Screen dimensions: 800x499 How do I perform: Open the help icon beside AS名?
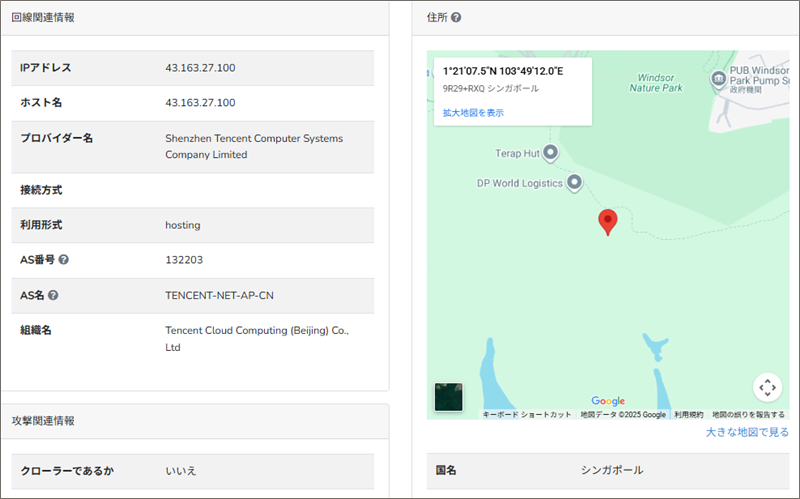[x=53, y=295]
